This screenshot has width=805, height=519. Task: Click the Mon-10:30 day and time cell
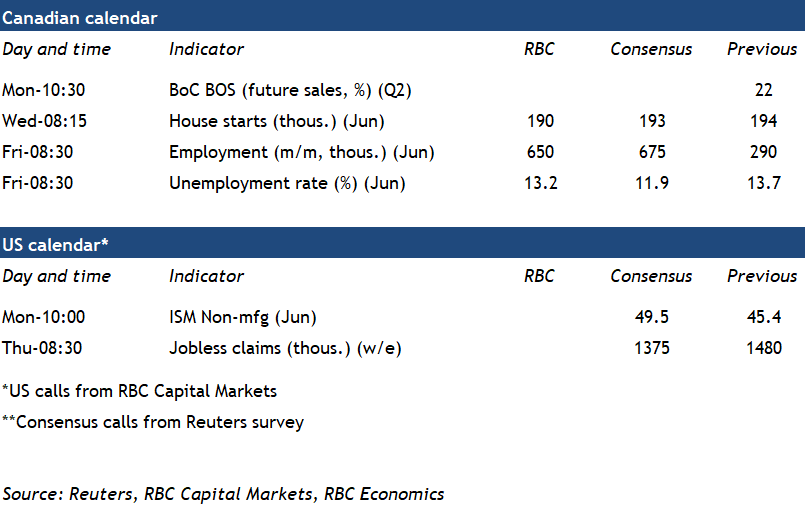coord(44,90)
